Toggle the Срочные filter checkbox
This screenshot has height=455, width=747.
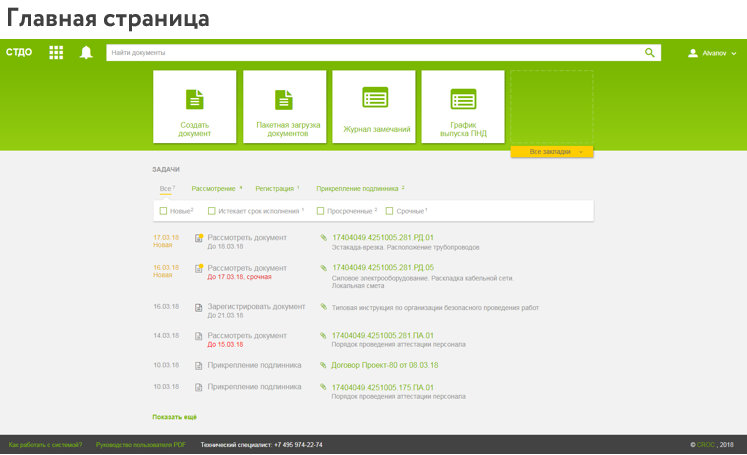(389, 211)
